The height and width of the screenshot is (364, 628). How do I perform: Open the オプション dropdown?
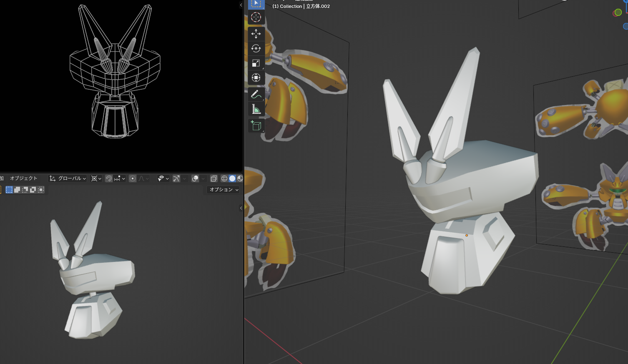point(224,190)
